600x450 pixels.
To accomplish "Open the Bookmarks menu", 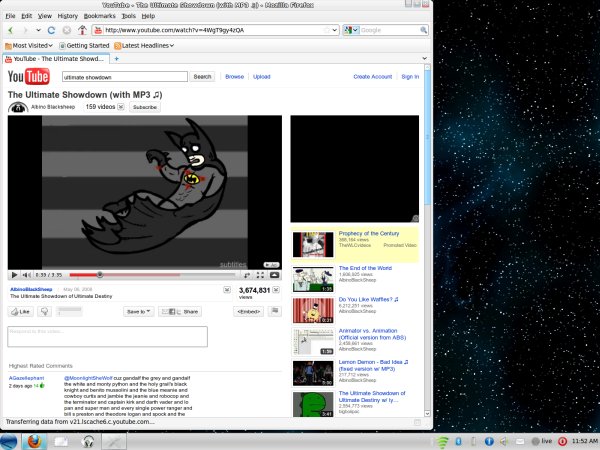I will pos(99,17).
